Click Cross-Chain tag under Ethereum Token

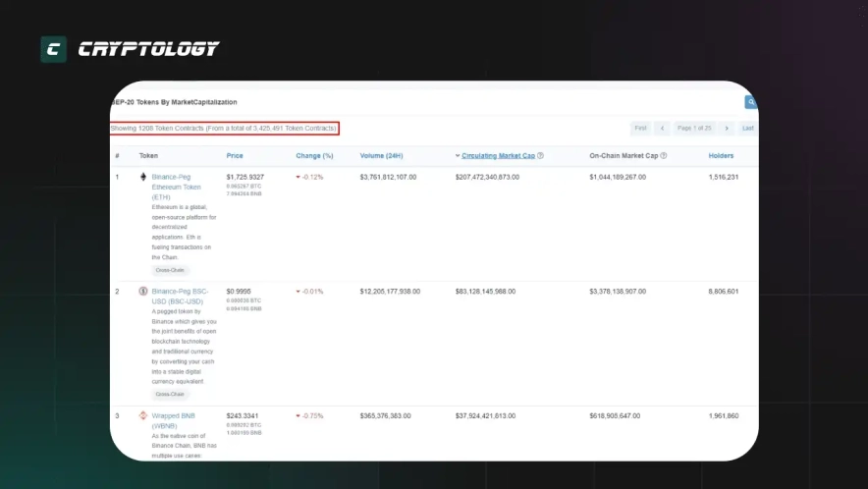pos(170,270)
